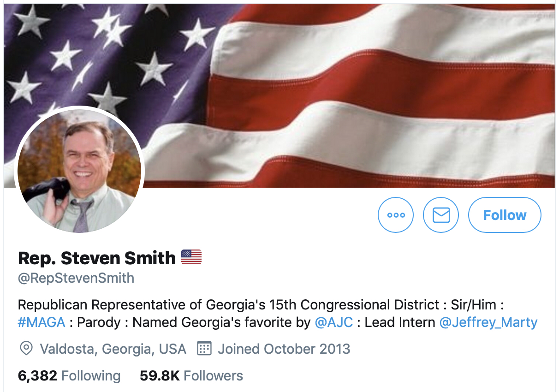Click the Lead Intern text in the bio
Image resolution: width=559 pixels, height=392 pixels.
click(x=400, y=322)
